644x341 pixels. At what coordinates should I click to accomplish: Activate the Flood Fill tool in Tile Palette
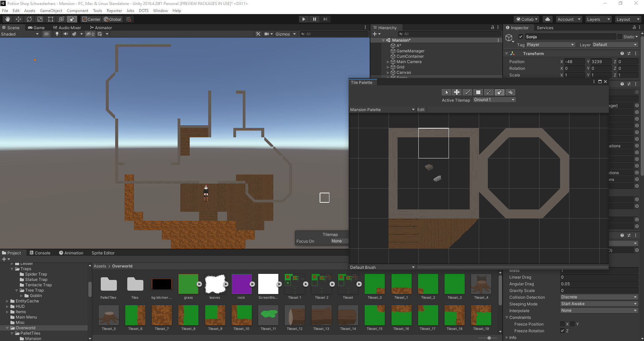[510, 92]
